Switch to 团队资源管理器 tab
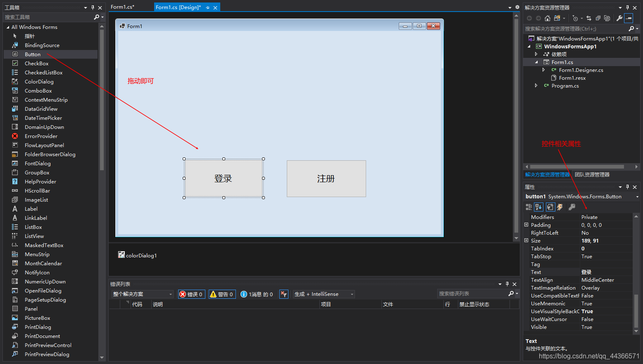643x364 pixels. click(x=592, y=175)
